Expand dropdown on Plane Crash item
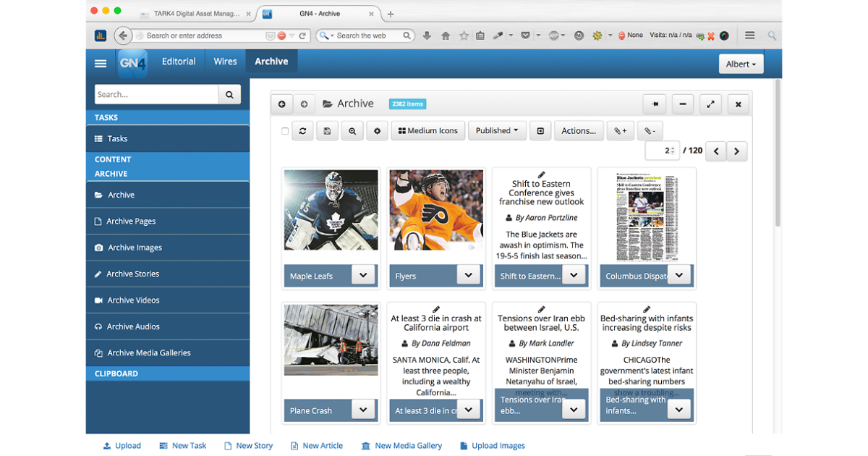The width and height of the screenshot is (868, 456). click(363, 410)
